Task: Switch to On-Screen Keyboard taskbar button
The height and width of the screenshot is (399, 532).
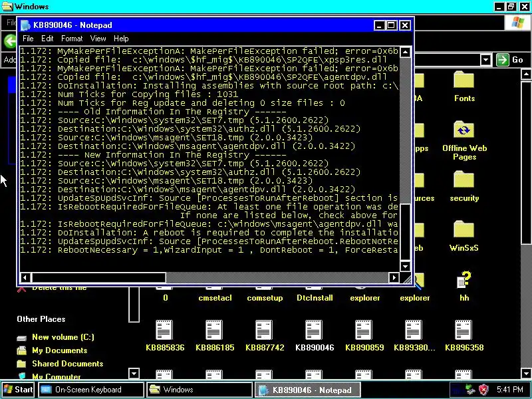Action: pyautogui.click(x=90, y=390)
